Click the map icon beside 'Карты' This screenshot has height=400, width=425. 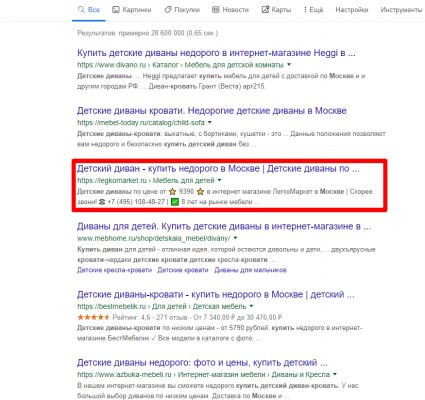(x=265, y=10)
